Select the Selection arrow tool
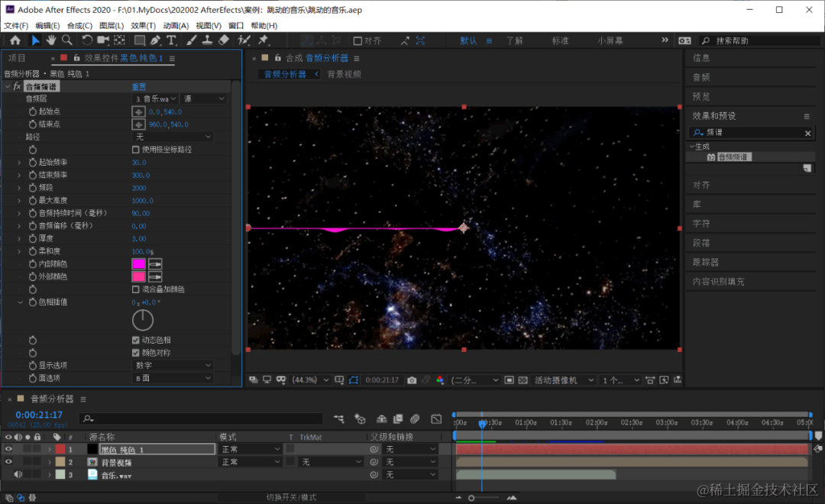This screenshot has height=504, width=825. (x=35, y=40)
